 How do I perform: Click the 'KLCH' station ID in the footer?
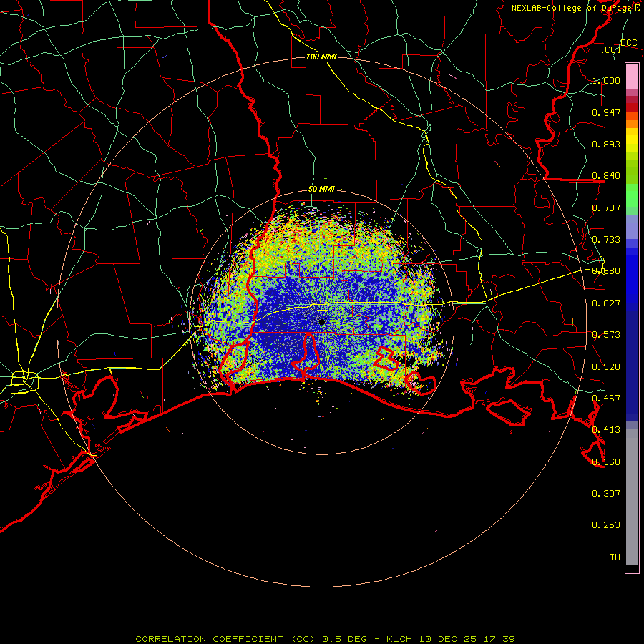[399, 639]
